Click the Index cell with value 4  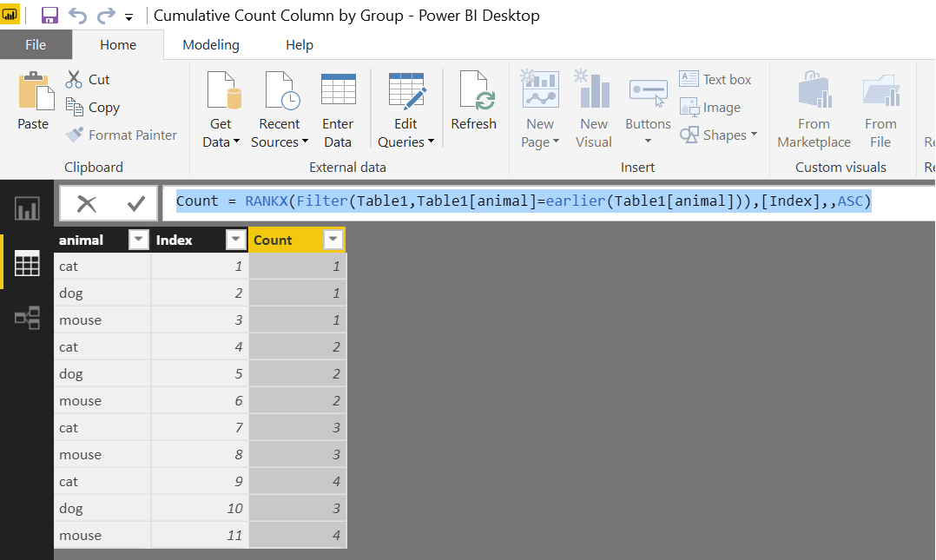coord(200,347)
